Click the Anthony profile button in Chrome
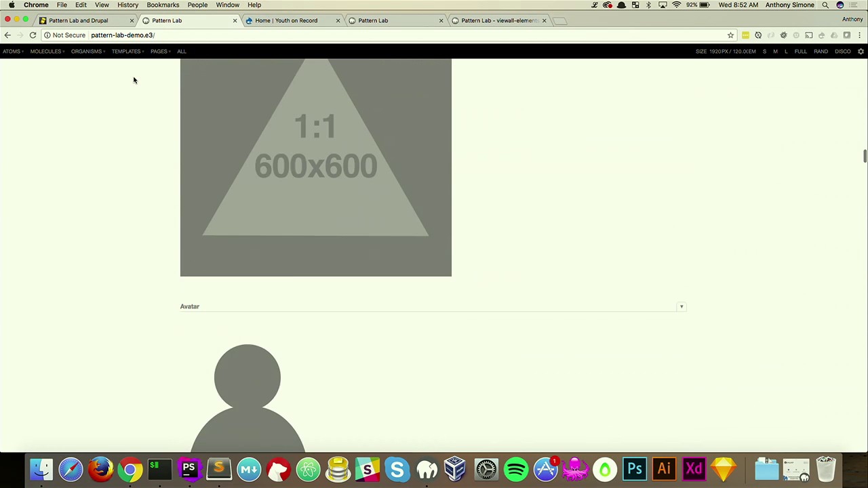The width and height of the screenshot is (868, 488). click(x=852, y=20)
